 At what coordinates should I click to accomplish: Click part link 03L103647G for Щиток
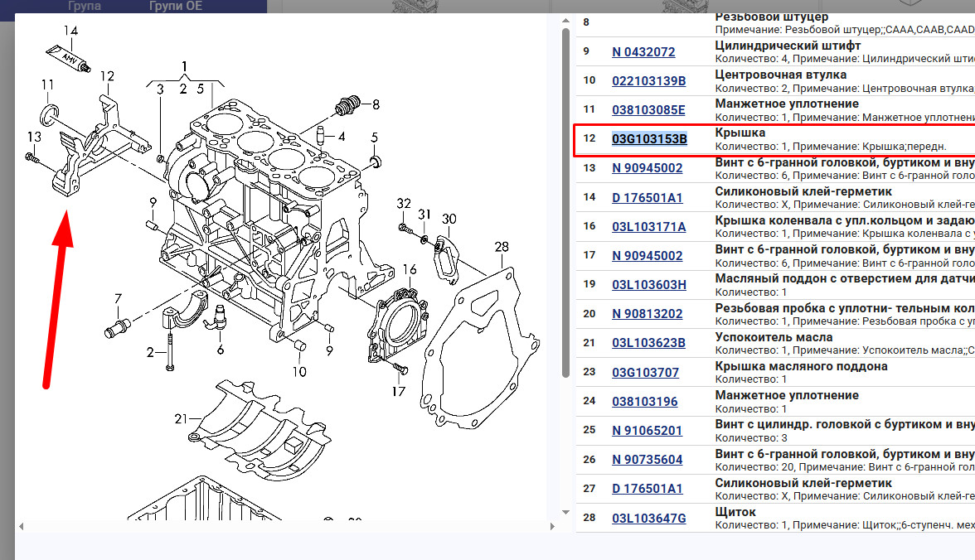(x=649, y=518)
